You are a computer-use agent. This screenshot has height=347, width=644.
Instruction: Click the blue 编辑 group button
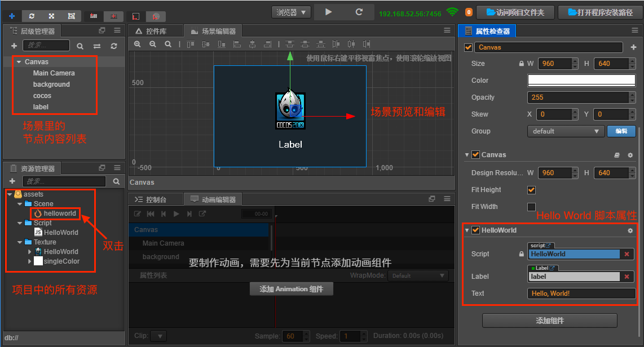621,131
